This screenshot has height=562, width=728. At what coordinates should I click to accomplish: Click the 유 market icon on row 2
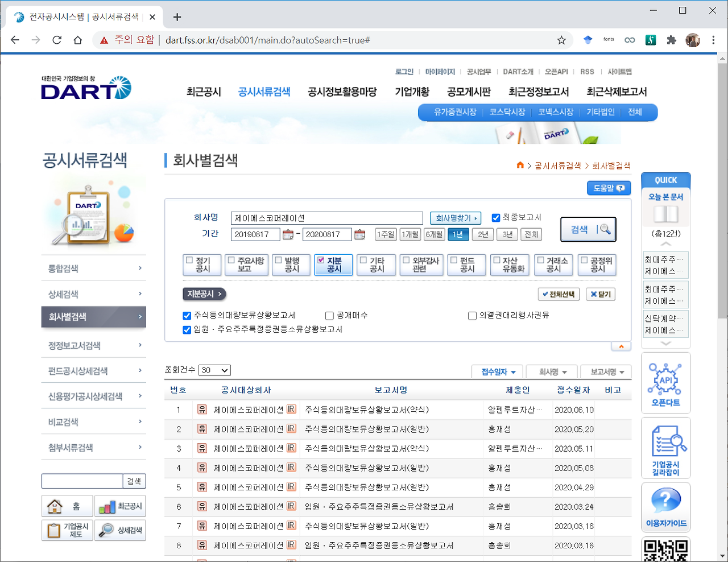tap(202, 429)
